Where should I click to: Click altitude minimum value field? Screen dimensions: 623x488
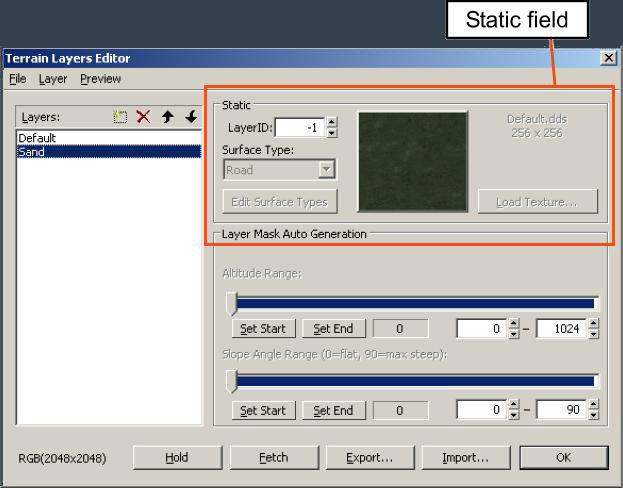482,329
